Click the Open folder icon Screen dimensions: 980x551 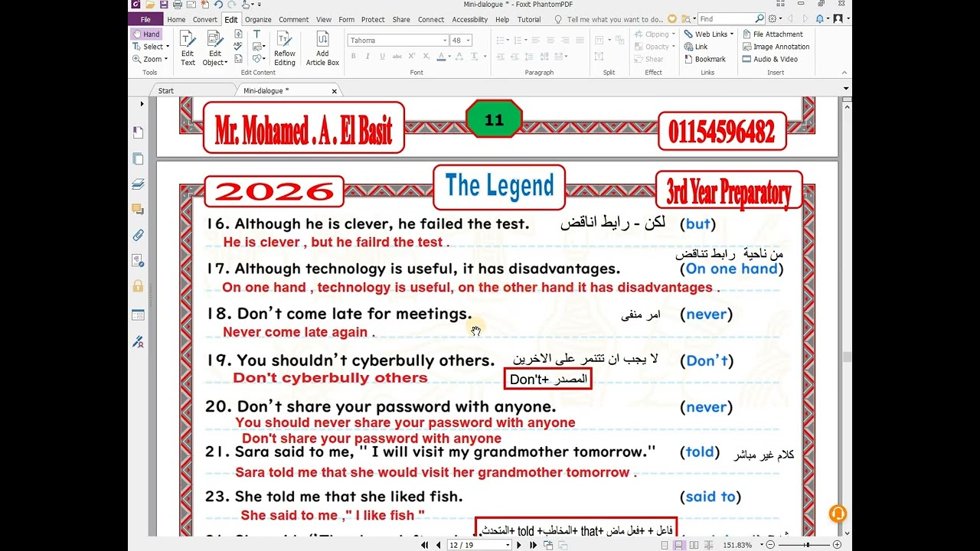click(x=151, y=5)
